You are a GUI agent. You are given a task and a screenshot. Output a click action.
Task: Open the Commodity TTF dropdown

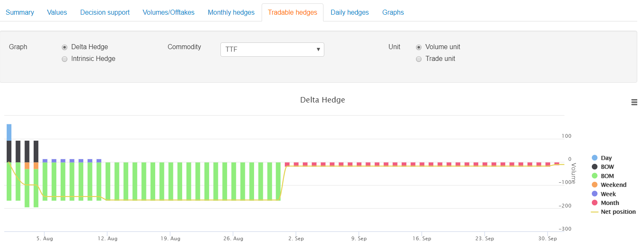(x=272, y=50)
